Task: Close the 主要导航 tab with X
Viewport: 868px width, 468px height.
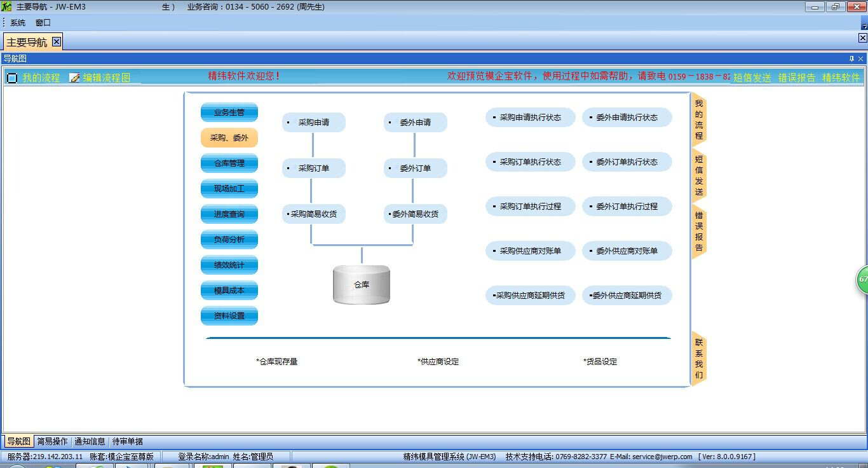Action: (x=57, y=41)
